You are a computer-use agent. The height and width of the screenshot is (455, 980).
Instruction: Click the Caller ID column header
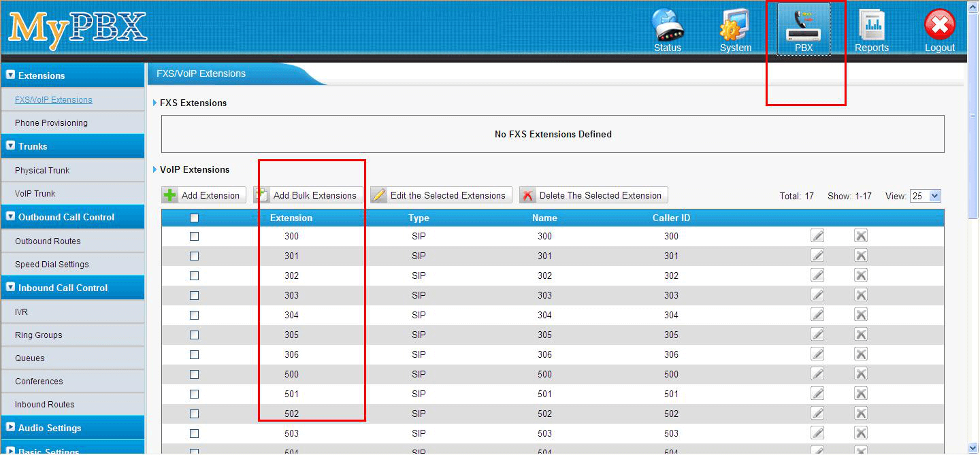click(x=671, y=218)
